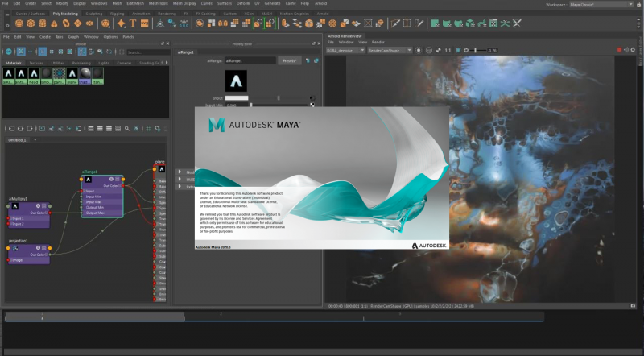
Task: Click the Multi-Cut knife shelf icon
Action: 395,23
